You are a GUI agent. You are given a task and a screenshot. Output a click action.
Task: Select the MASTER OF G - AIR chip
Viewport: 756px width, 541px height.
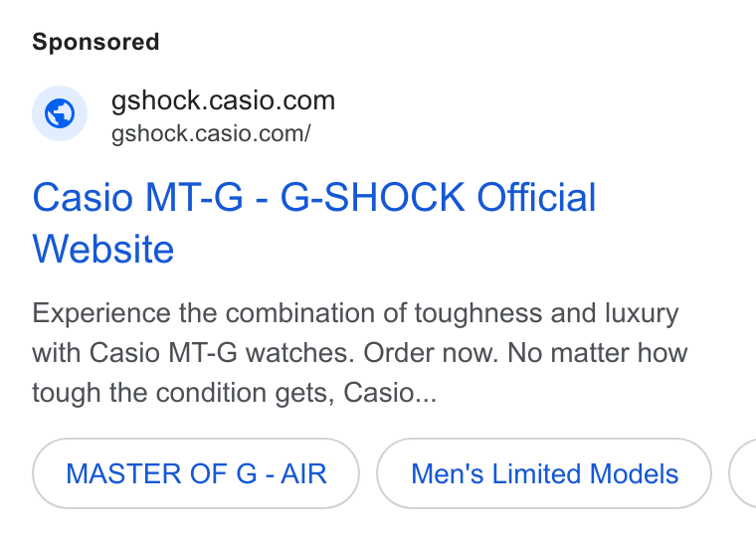(x=196, y=473)
